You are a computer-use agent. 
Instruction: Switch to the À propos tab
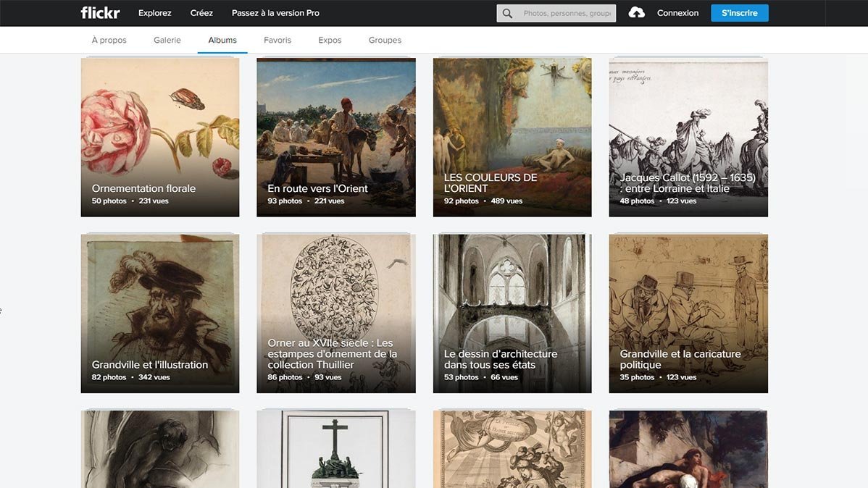coord(109,40)
